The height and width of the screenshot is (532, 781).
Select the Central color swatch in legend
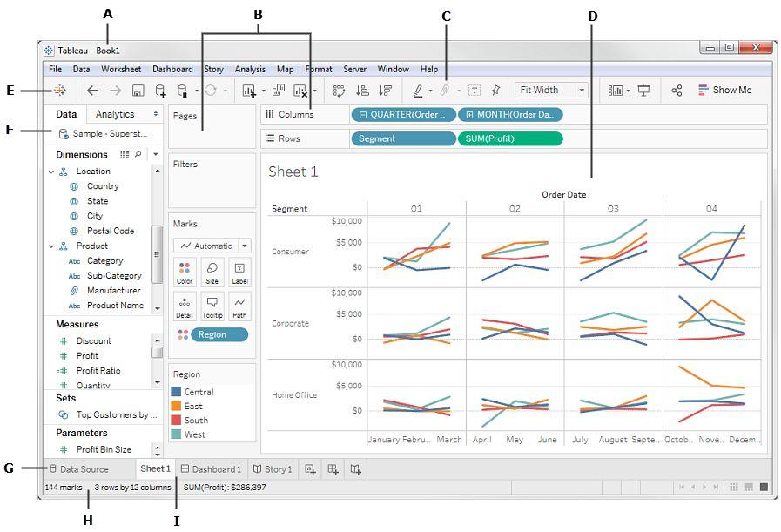point(176,392)
